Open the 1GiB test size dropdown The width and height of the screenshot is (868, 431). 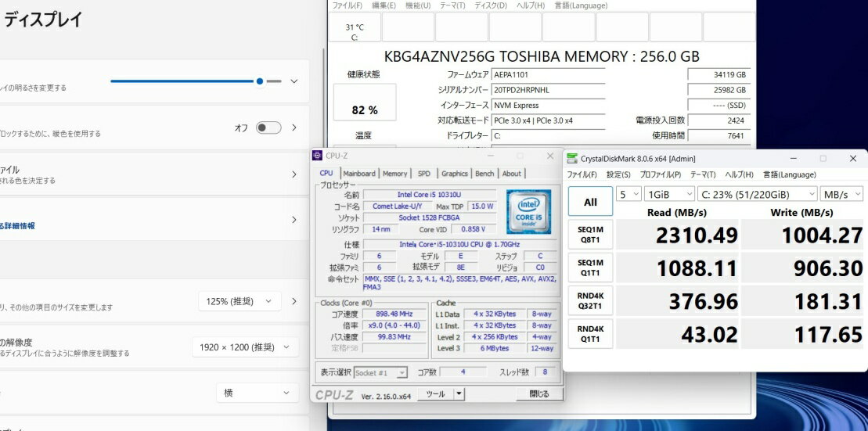(x=668, y=193)
